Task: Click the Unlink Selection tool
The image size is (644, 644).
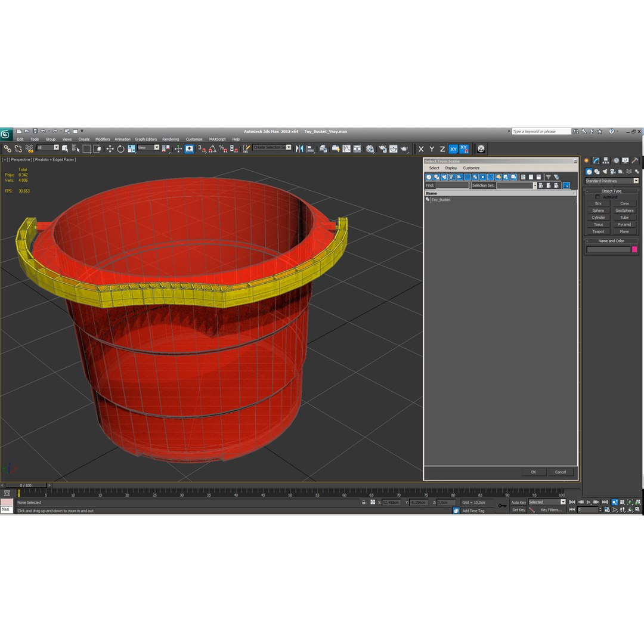Action: (x=18, y=148)
